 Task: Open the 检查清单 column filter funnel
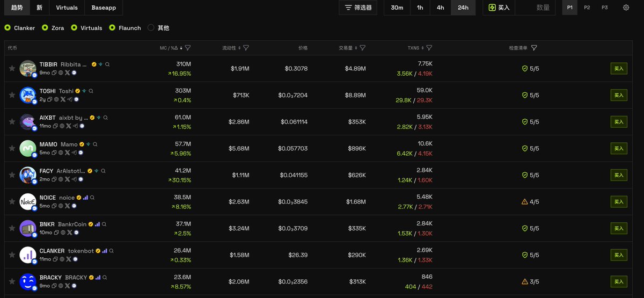click(533, 48)
